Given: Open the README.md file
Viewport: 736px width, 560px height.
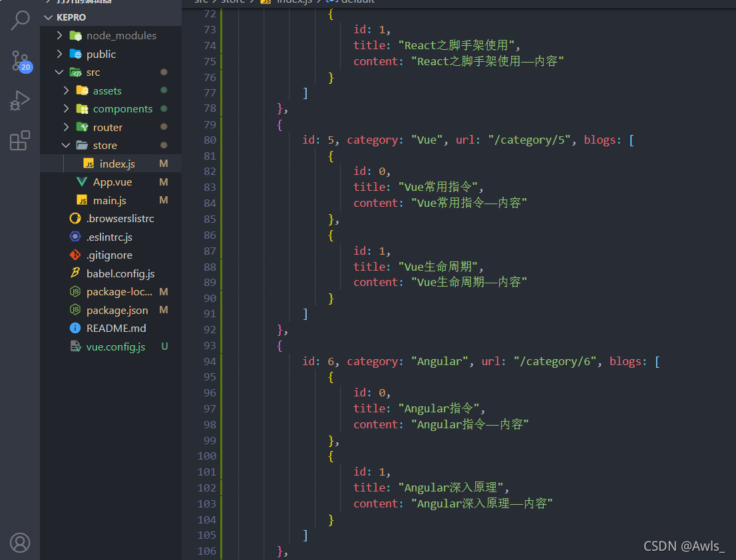Looking at the screenshot, I should 116,329.
